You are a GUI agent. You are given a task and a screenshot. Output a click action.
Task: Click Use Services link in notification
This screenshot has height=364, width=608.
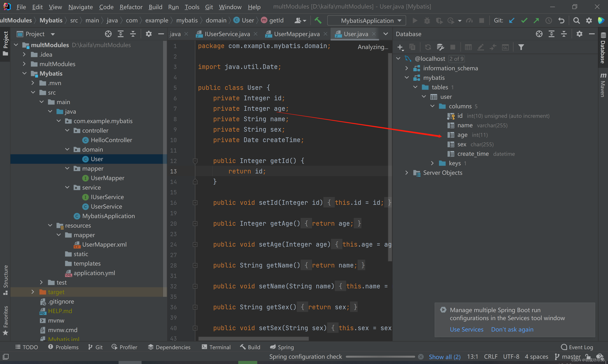coord(466,329)
